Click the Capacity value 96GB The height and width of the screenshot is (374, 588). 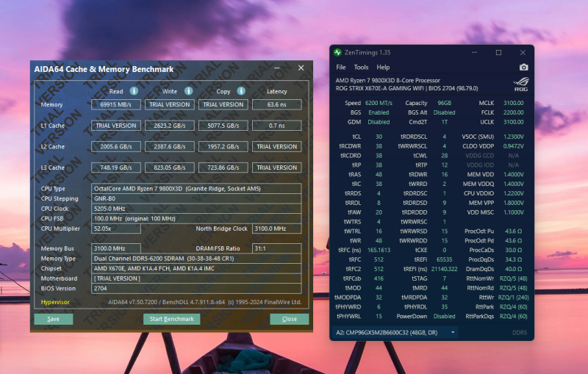(x=445, y=103)
